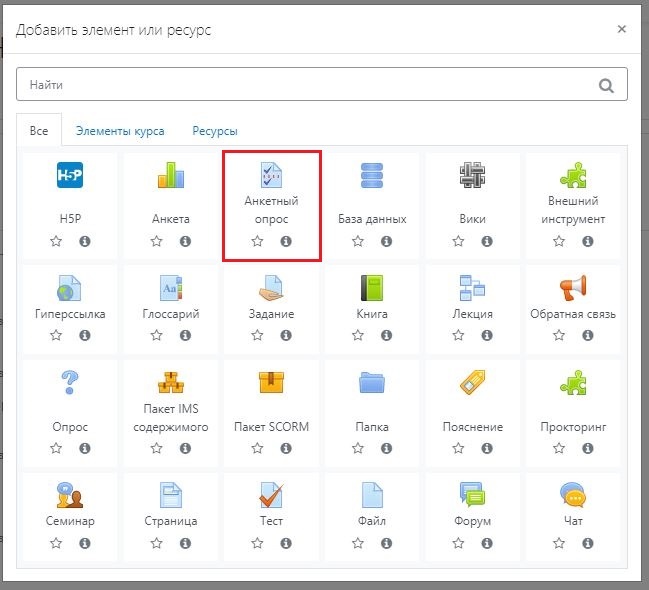Choose the Семинар people icon
The image size is (649, 590).
(70, 495)
